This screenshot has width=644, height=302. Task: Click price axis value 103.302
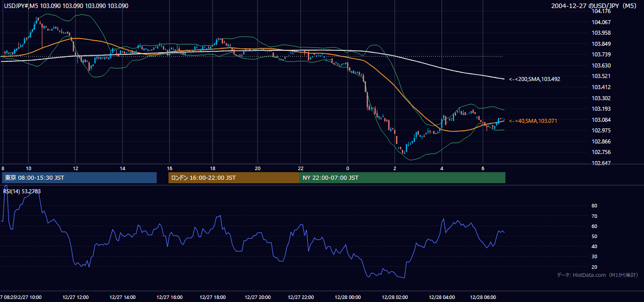pyautogui.click(x=601, y=98)
